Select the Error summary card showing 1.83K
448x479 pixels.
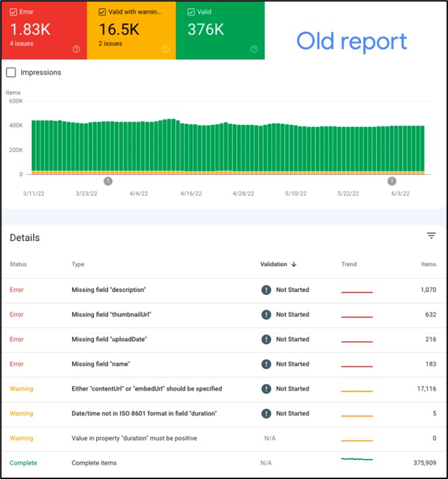click(44, 31)
